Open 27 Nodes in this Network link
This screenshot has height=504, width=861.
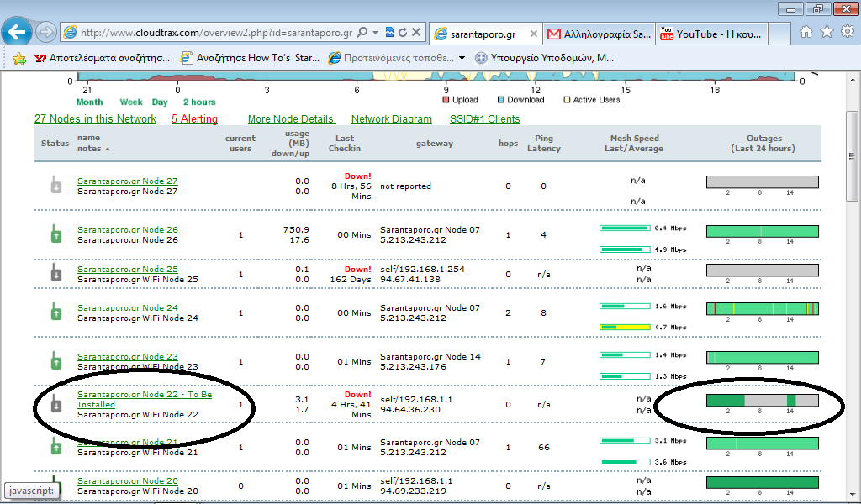pos(96,119)
